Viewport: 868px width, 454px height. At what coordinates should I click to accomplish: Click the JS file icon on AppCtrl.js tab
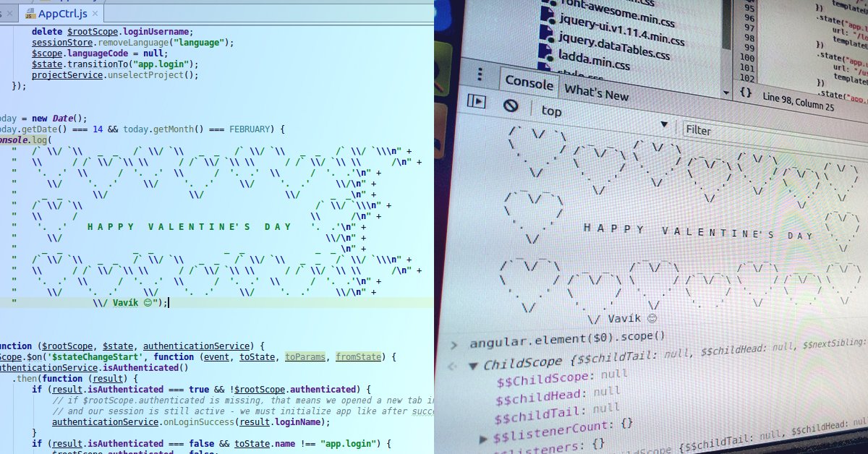[29, 12]
